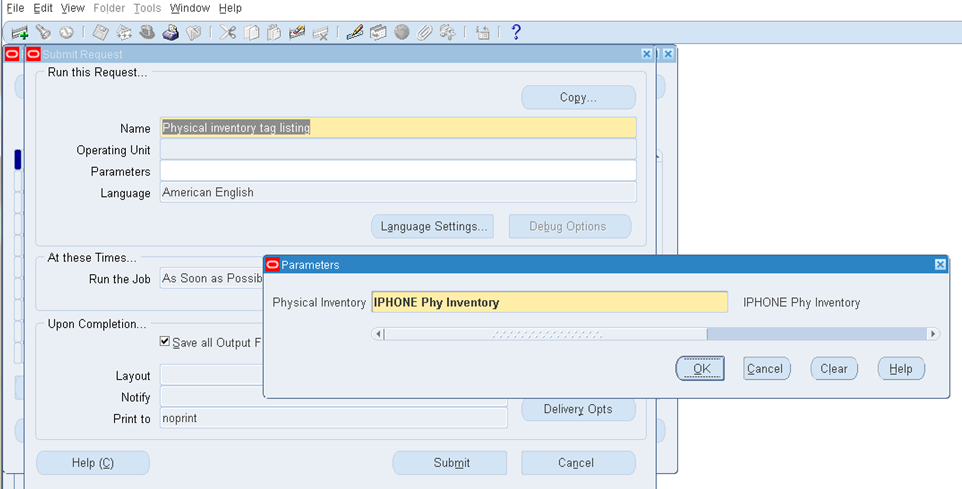Click the Translations globe toolbar icon
The height and width of the screenshot is (489, 962).
click(402, 32)
